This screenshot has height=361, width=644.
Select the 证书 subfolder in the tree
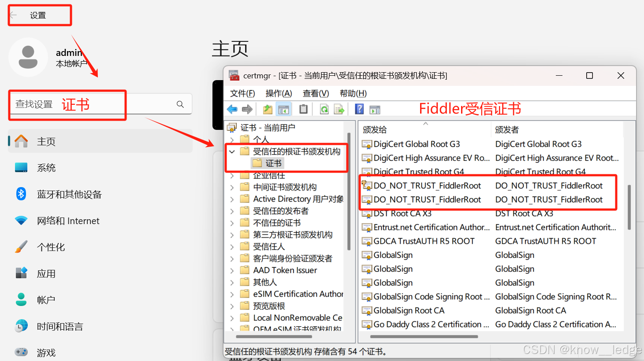[x=268, y=163]
